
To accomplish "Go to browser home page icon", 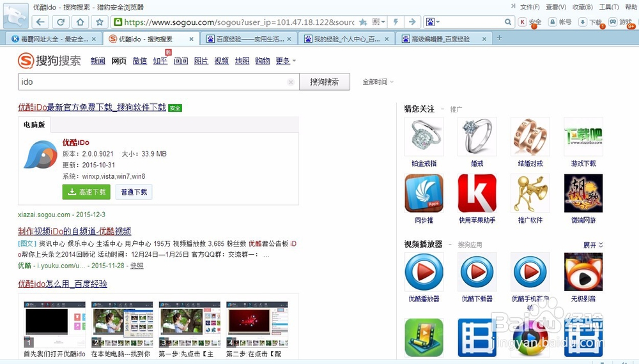I will point(80,22).
